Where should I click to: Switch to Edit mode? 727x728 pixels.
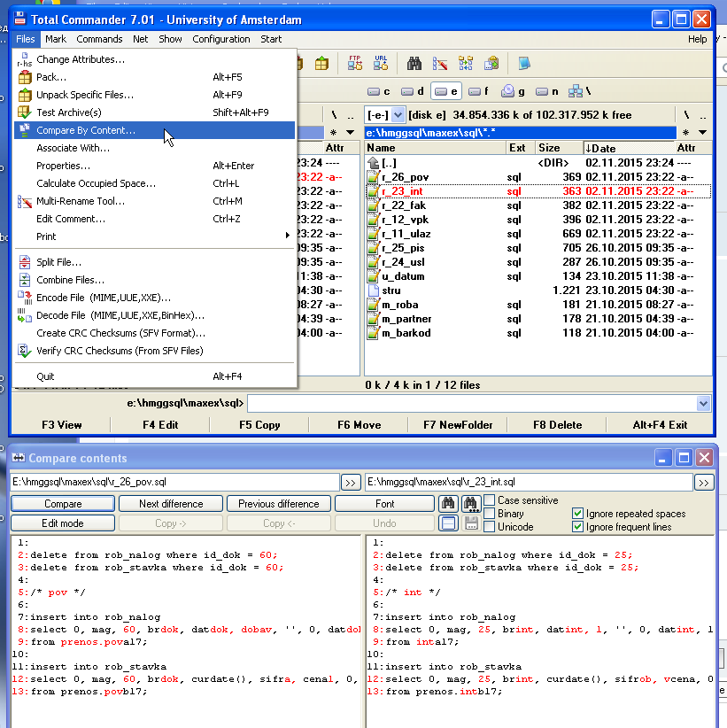[63, 523]
